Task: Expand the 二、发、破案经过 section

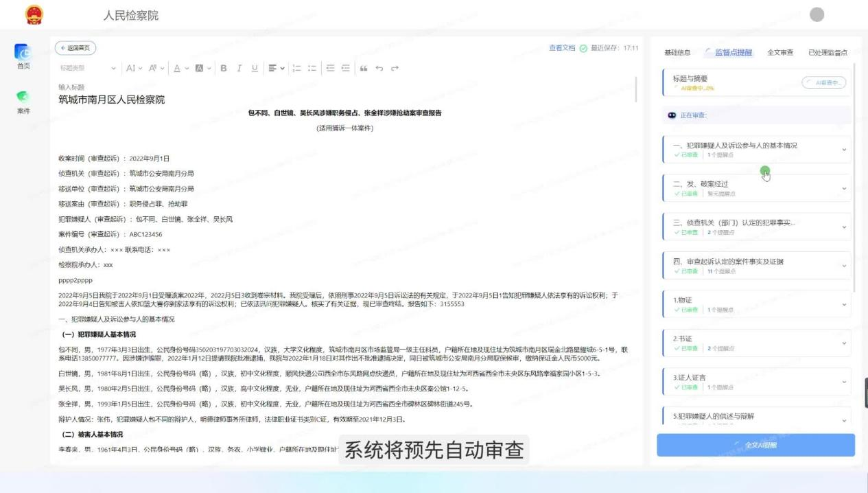Action: click(x=758, y=187)
